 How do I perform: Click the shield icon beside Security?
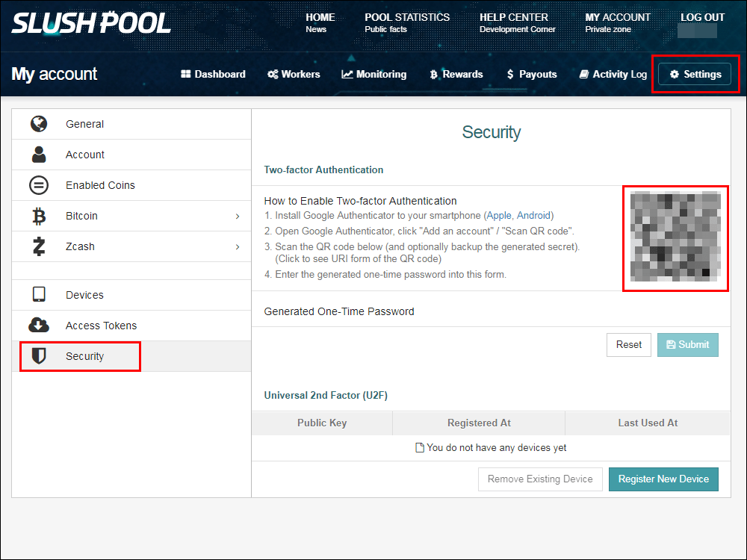[39, 356]
